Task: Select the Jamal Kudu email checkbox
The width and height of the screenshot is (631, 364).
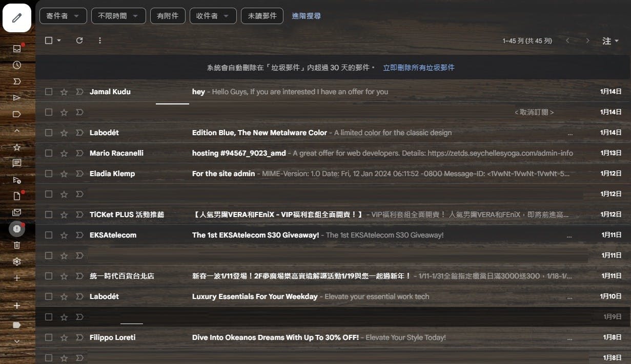Action: point(49,92)
